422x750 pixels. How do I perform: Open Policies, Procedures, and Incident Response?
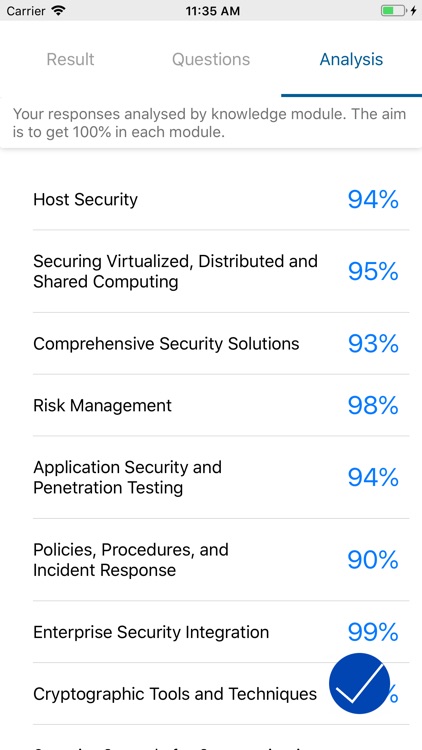(211, 560)
